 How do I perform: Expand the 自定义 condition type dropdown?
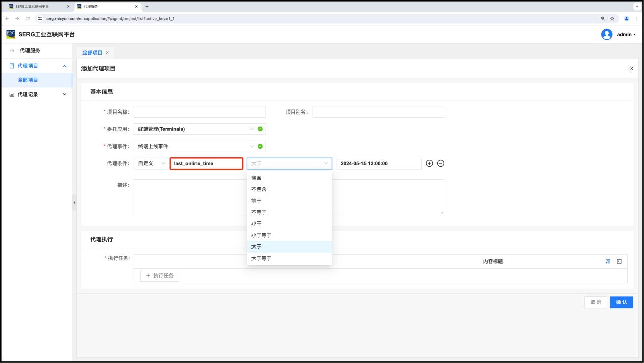coord(151,163)
